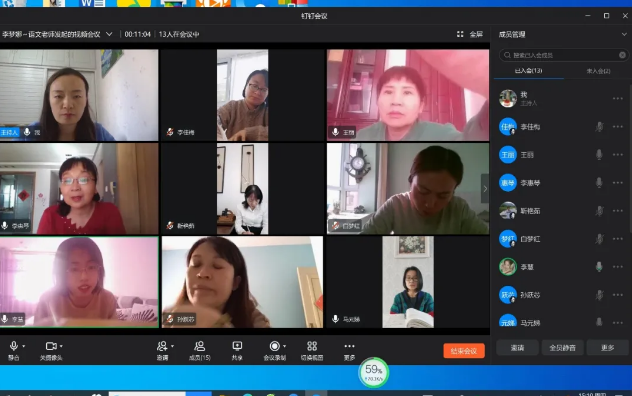This screenshot has height=396, width=632.
Task: Switch to the 已入会(13) tab
Action: coord(528,71)
